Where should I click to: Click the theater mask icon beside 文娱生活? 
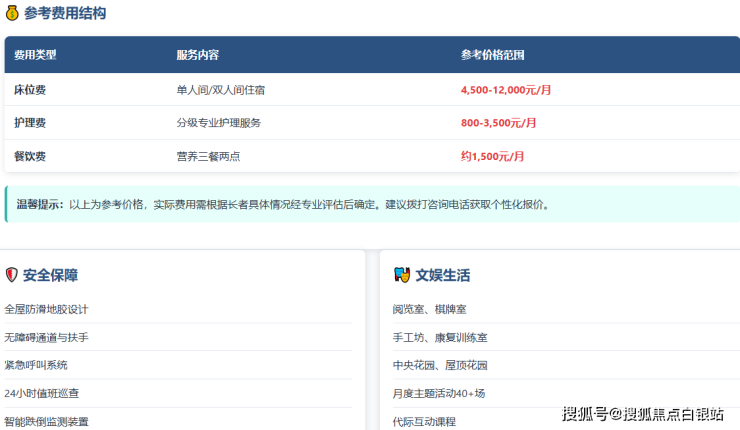[x=401, y=275]
